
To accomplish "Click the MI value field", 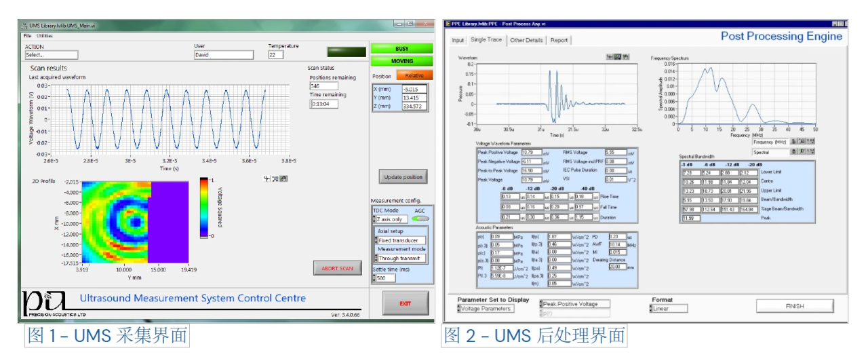I will coord(618,252).
